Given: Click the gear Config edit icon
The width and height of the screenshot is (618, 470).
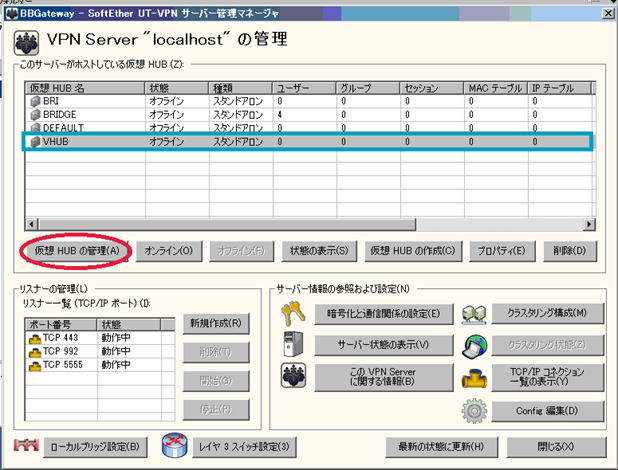Looking at the screenshot, I should 474,411.
